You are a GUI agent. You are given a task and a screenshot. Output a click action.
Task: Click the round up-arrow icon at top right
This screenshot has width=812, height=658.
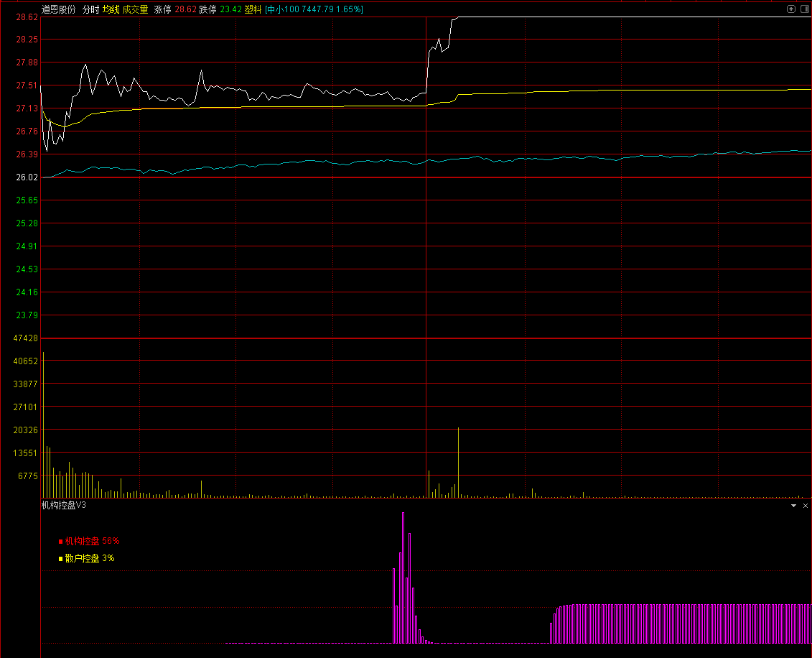(x=790, y=9)
